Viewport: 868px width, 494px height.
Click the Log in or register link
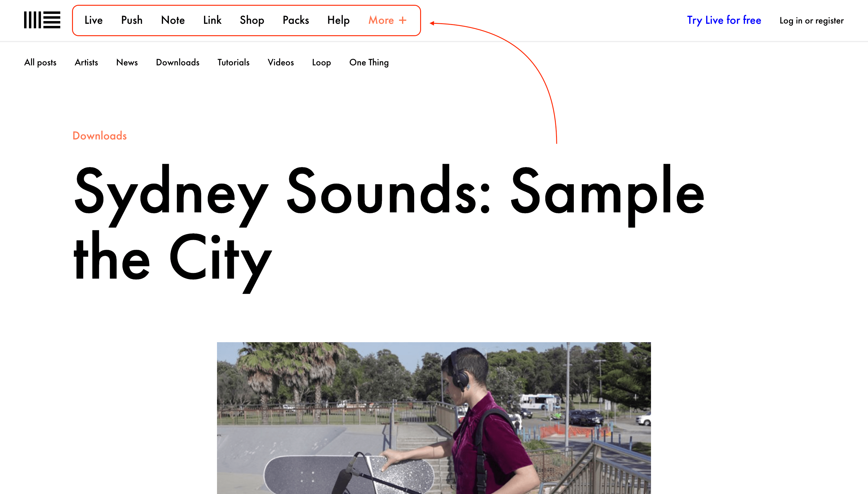[811, 20]
